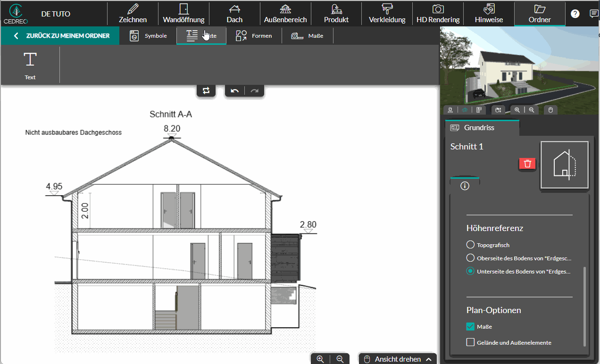Click the swap view icon above the plan
The height and width of the screenshot is (364, 600).
(x=206, y=91)
